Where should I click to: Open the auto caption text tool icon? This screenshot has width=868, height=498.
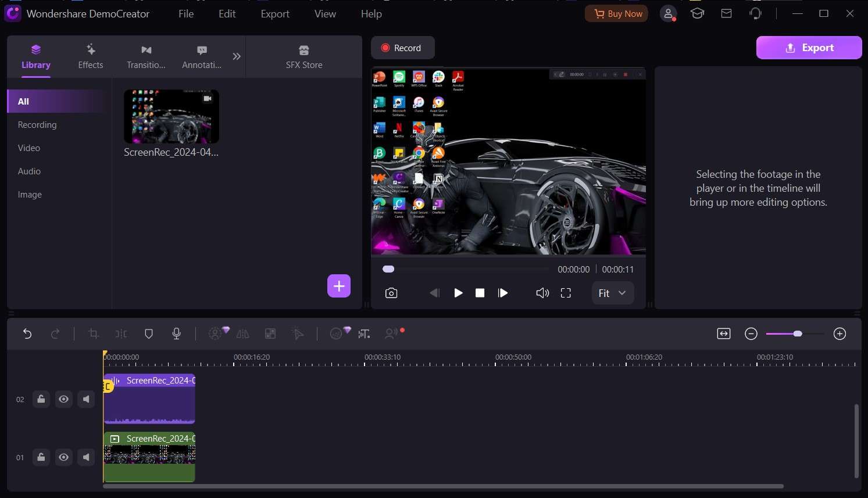pyautogui.click(x=365, y=334)
